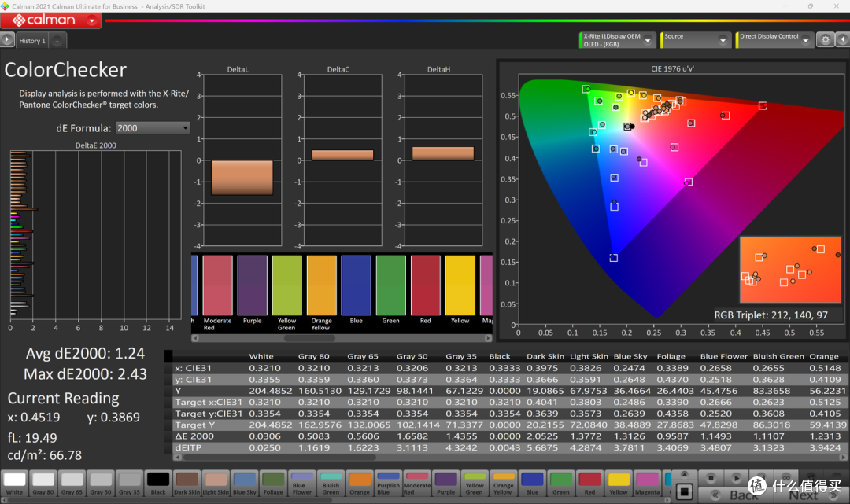Screen dimensions: 850x504
Task: Click the Back navigation button
Action: pos(737,495)
